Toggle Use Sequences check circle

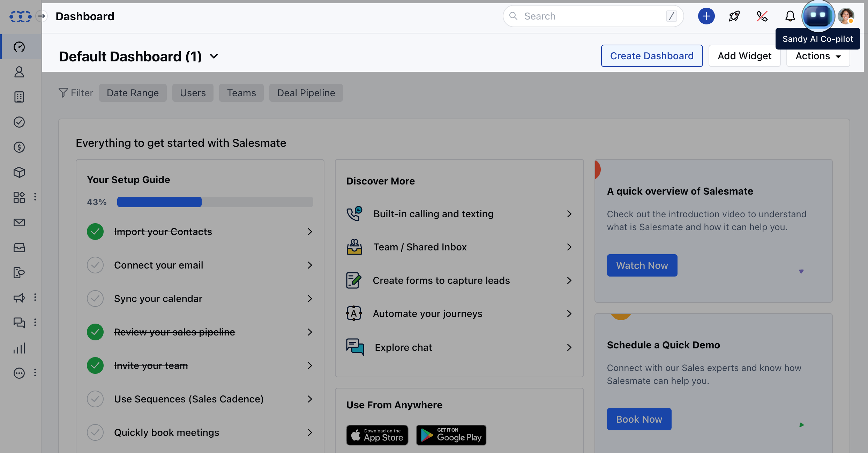point(95,399)
